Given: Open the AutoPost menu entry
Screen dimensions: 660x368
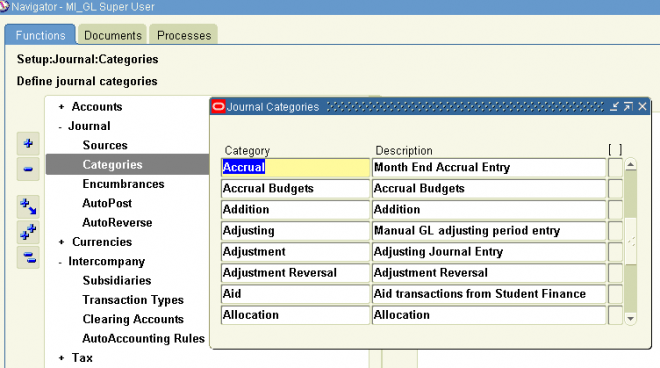Looking at the screenshot, I should point(107,203).
